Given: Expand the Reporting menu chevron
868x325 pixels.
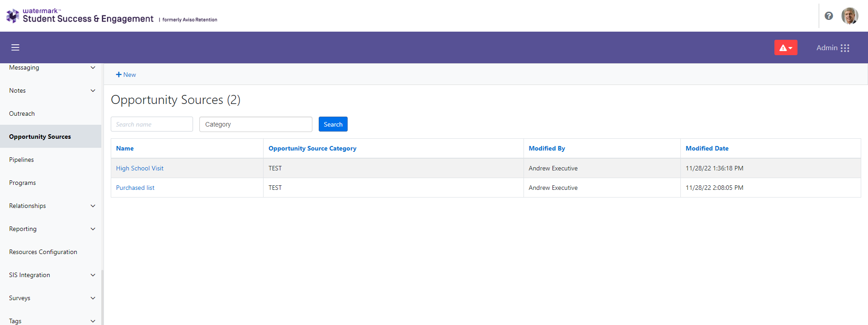Looking at the screenshot, I should pos(93,229).
